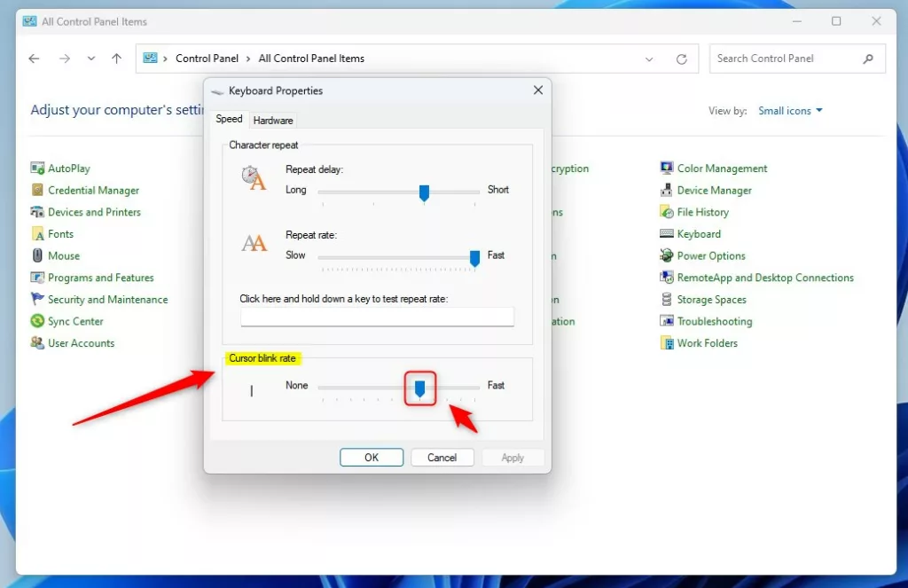908x588 pixels.
Task: Click the disabled Apply button
Action: coord(513,457)
